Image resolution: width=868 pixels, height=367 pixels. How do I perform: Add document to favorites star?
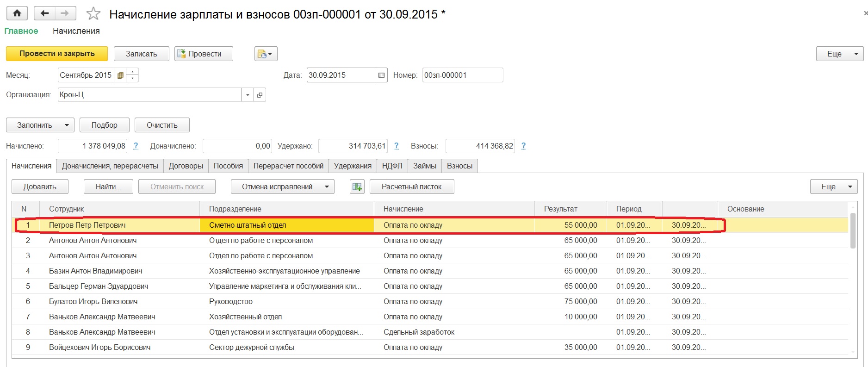coord(93,14)
